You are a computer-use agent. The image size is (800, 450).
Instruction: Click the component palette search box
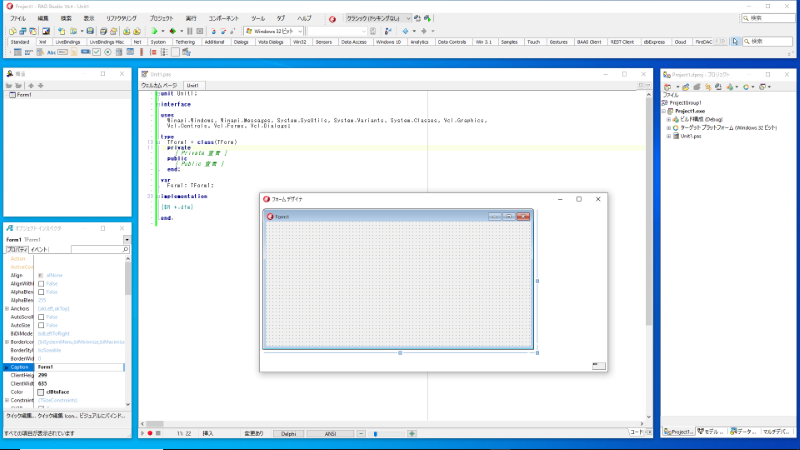coord(768,41)
